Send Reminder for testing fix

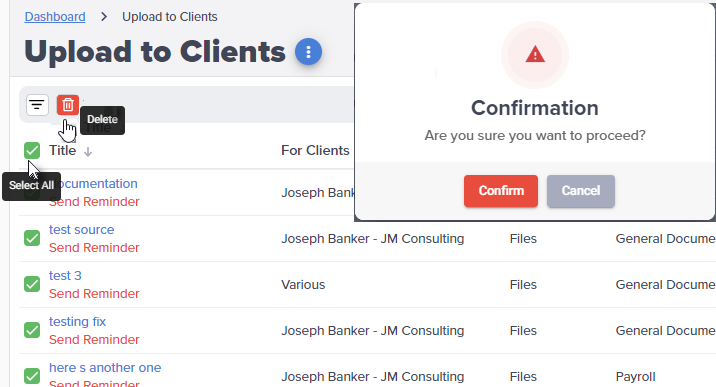(x=94, y=340)
